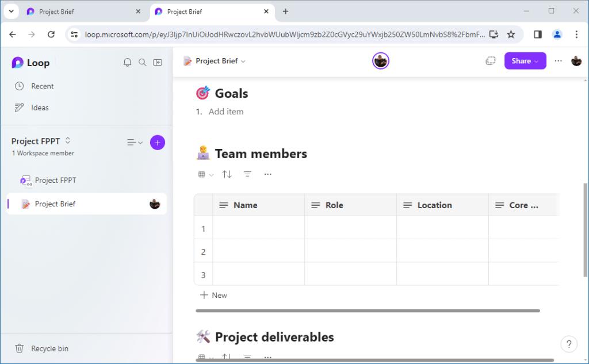Start a search in Loop
Image resolution: width=589 pixels, height=364 pixels.
point(142,62)
